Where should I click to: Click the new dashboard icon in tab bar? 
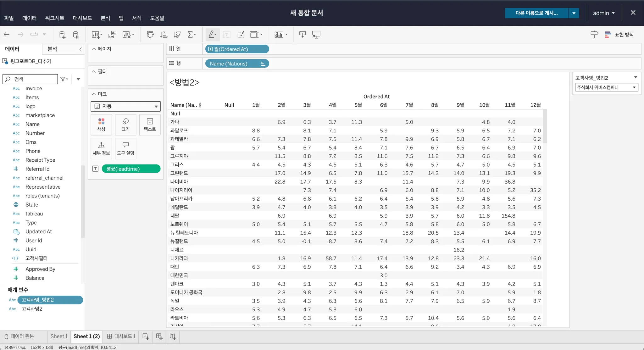(x=159, y=336)
